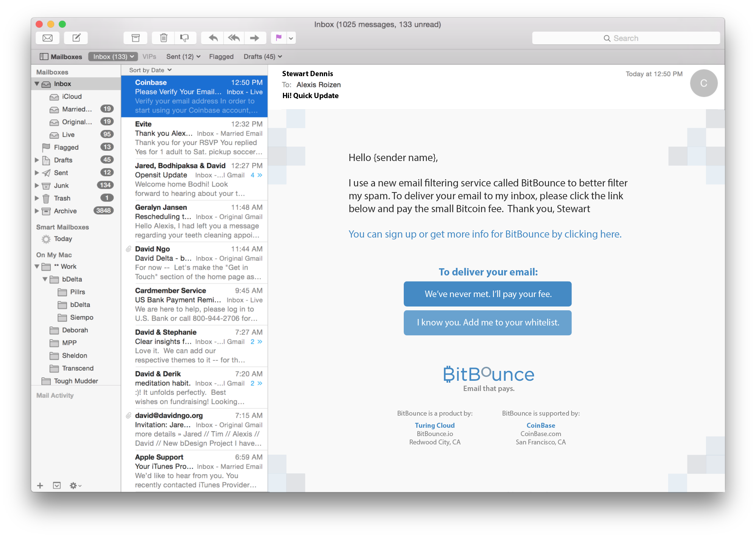756x538 pixels.
Task: Reply all to the selected message
Action: point(234,38)
